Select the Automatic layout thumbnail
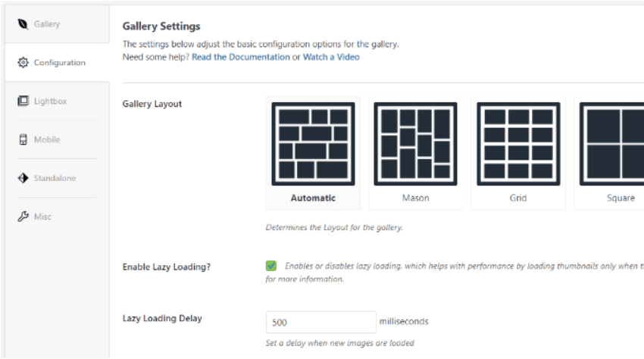 tap(313, 144)
